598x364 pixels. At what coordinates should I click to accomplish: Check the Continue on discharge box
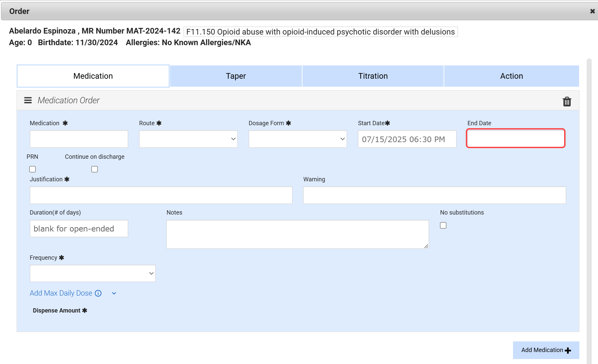pyautogui.click(x=95, y=169)
